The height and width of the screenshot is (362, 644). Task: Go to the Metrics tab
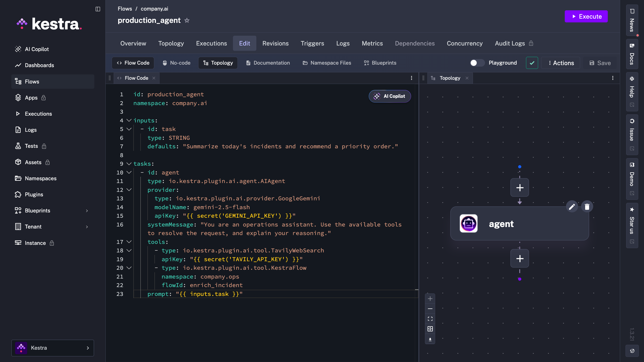[x=372, y=43]
